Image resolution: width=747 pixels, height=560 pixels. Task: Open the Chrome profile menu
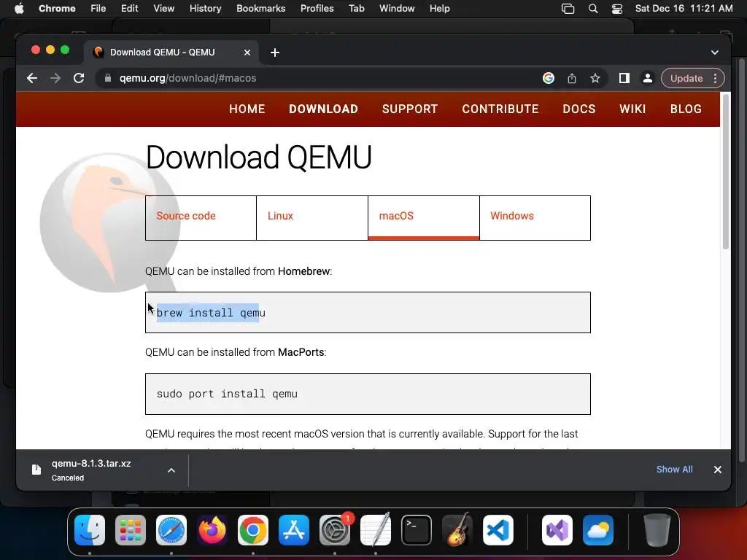648,78
